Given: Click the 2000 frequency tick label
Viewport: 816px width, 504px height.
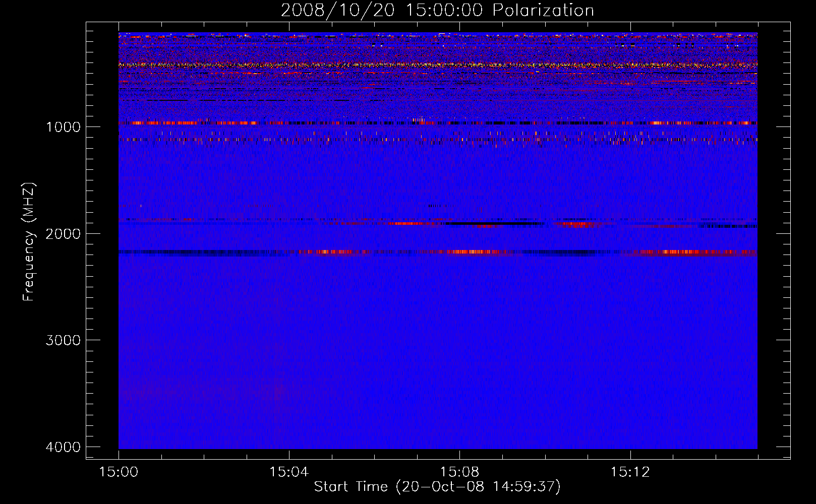Looking at the screenshot, I should point(63,234).
